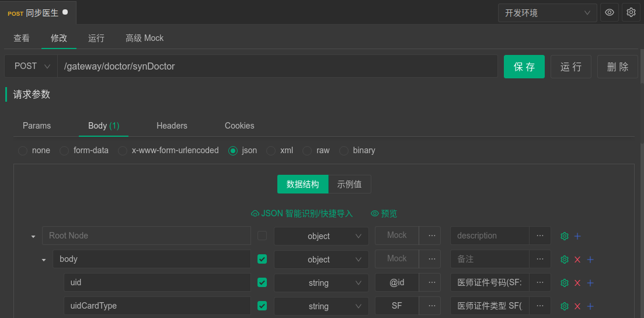This screenshot has height=318, width=644.
Task: Select the xml body type radio
Action: point(271,151)
